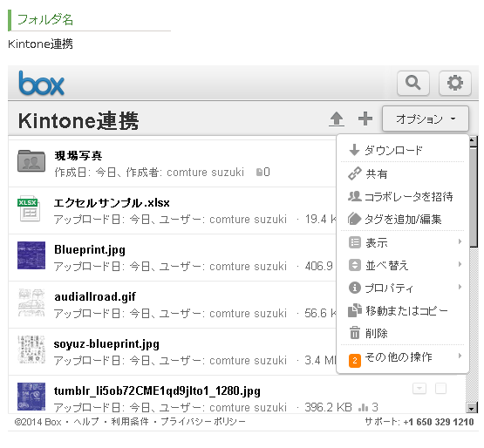The height and width of the screenshot is (448, 484).
Task: Click the plus add-new icon
Action: point(365,119)
